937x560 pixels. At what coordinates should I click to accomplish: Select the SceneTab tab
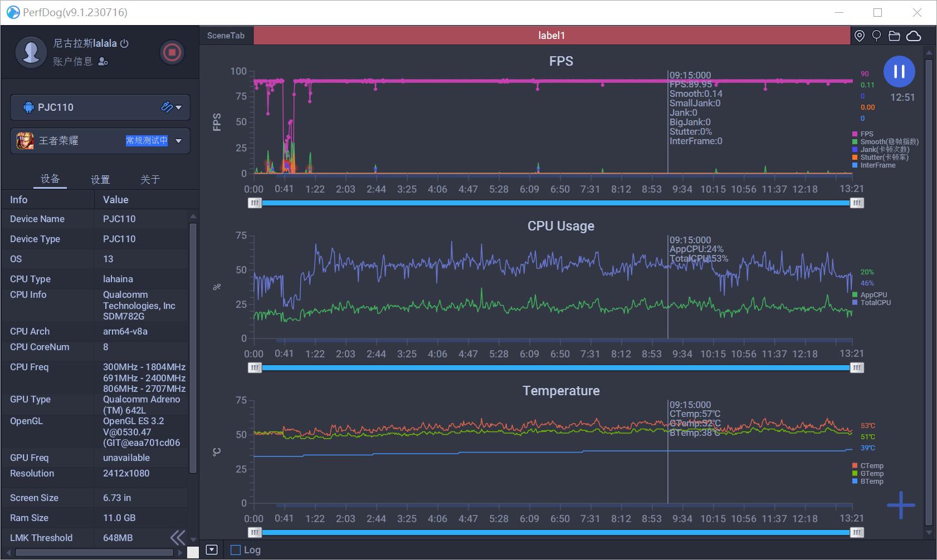pos(226,36)
